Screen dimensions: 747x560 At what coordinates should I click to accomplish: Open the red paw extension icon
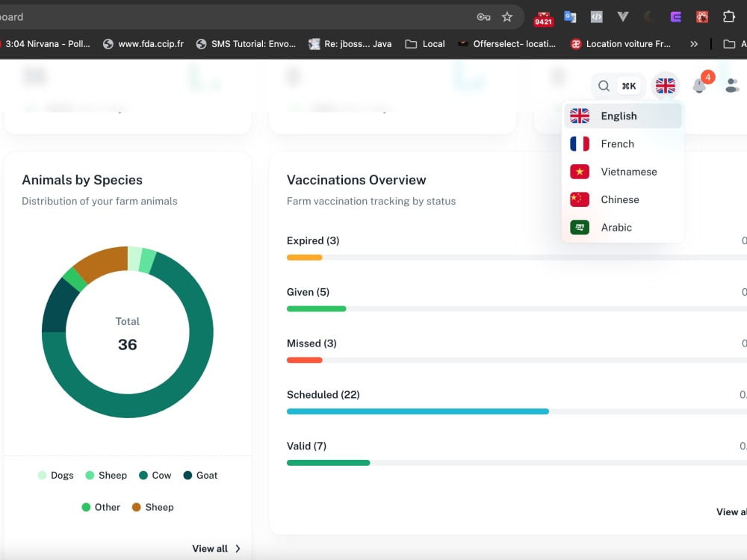coord(701,17)
